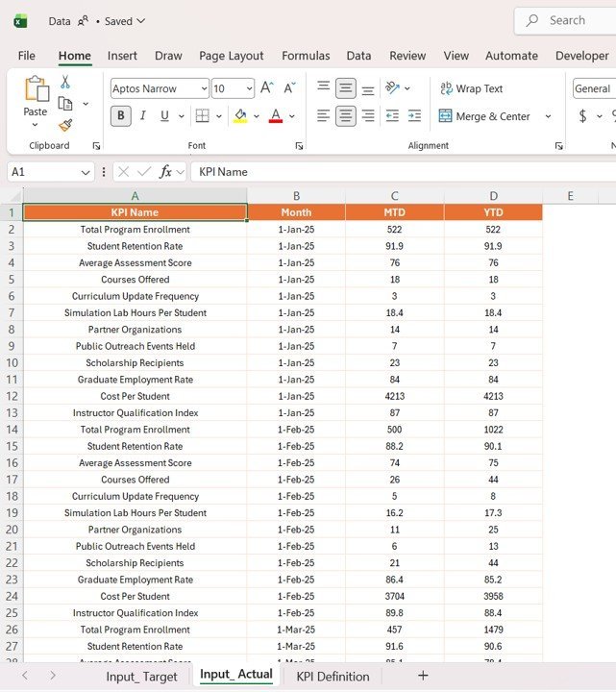This screenshot has height=692, width=616.
Task: Click the Cut scissors icon
Action: tap(65, 83)
